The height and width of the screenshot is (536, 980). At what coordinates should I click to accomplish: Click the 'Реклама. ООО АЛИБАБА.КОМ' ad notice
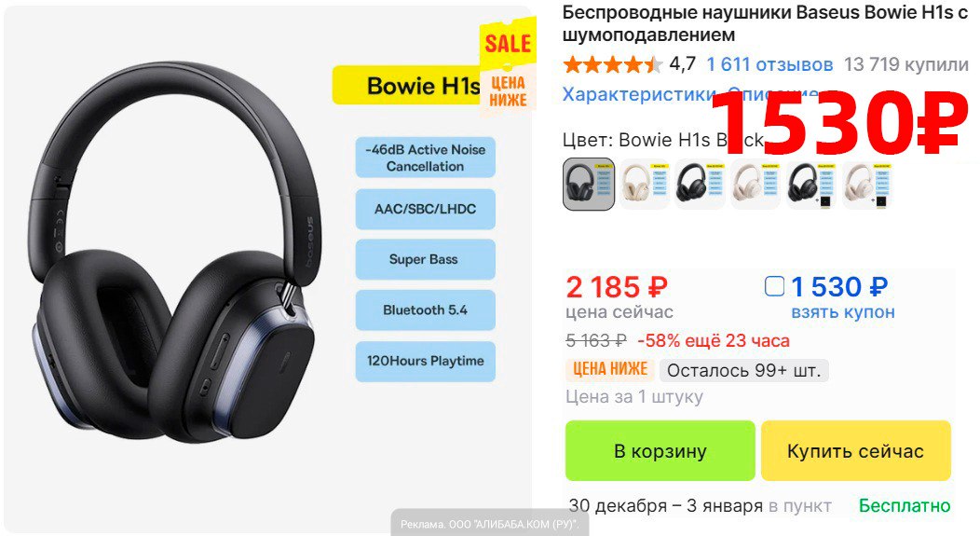point(490,524)
